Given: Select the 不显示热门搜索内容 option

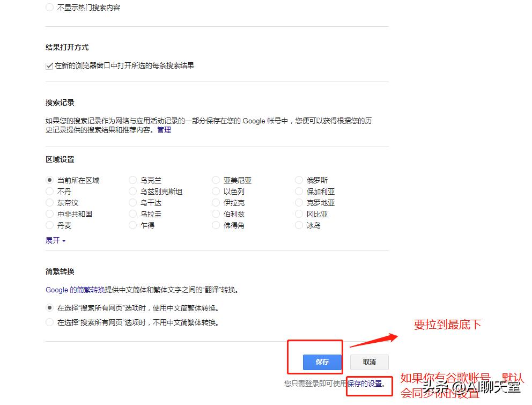Looking at the screenshot, I should coord(49,8).
